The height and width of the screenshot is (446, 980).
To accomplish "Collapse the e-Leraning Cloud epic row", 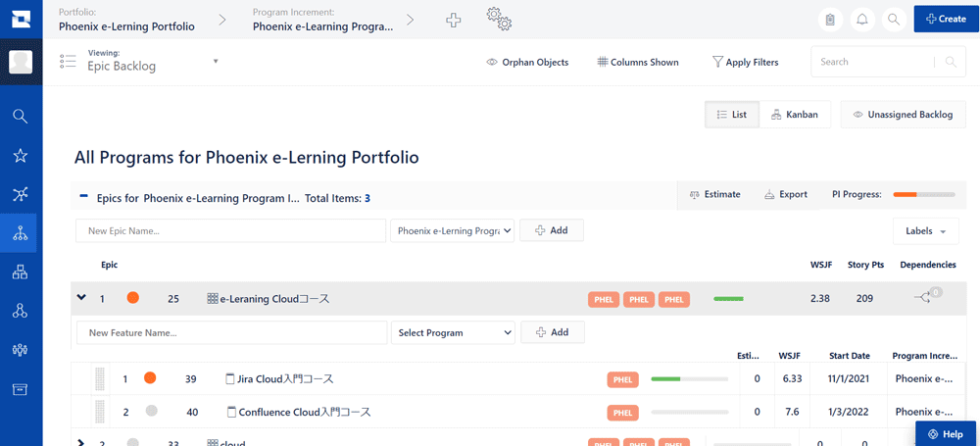I will 81,298.
